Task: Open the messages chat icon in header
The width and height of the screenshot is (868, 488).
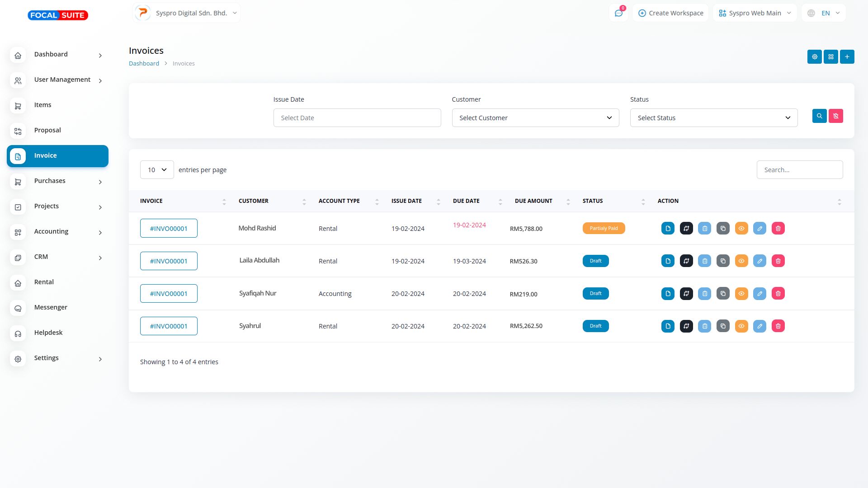Action: pyautogui.click(x=618, y=13)
